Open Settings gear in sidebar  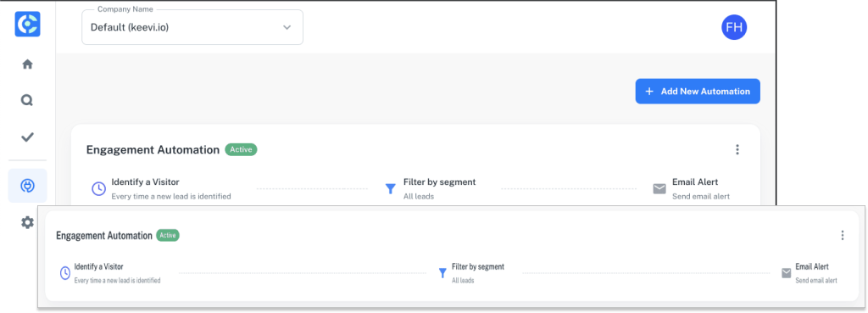pos(27,223)
